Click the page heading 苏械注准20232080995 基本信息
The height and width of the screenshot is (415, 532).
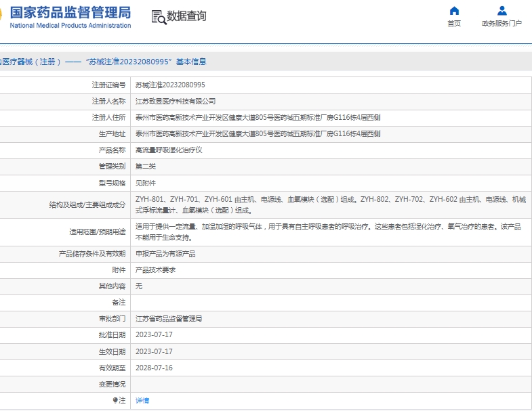[x=146, y=62]
